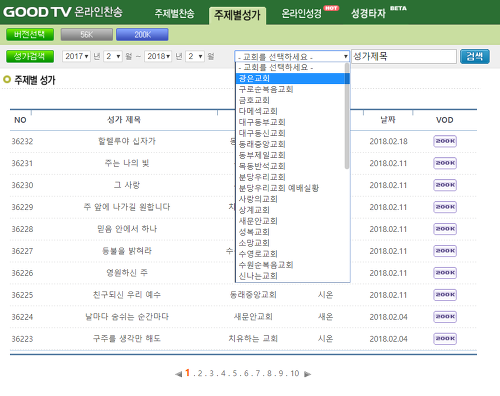Choose 다메섹교회 from the list

click(290, 111)
